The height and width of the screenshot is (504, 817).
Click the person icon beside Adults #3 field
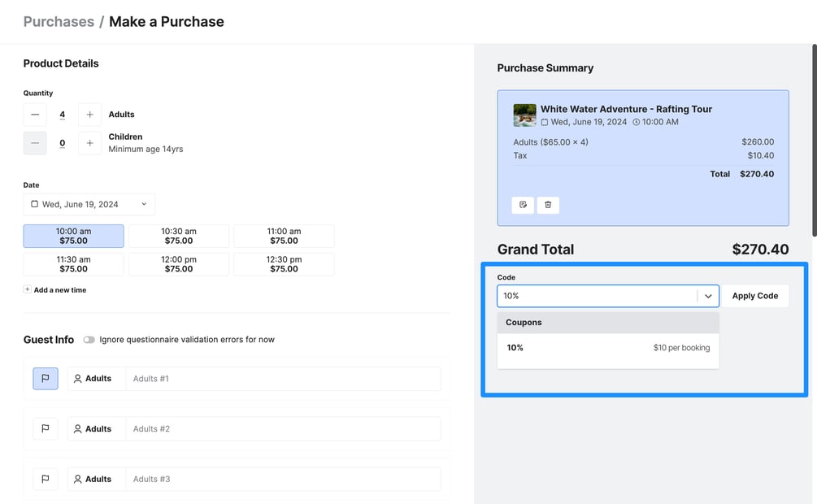click(x=77, y=479)
